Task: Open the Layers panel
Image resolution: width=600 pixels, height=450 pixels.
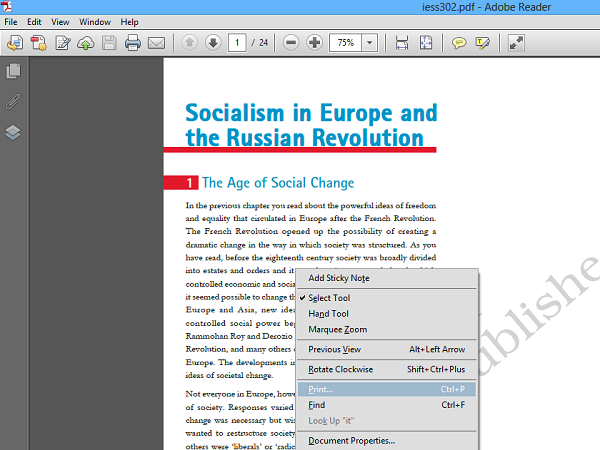Action: 14,132
